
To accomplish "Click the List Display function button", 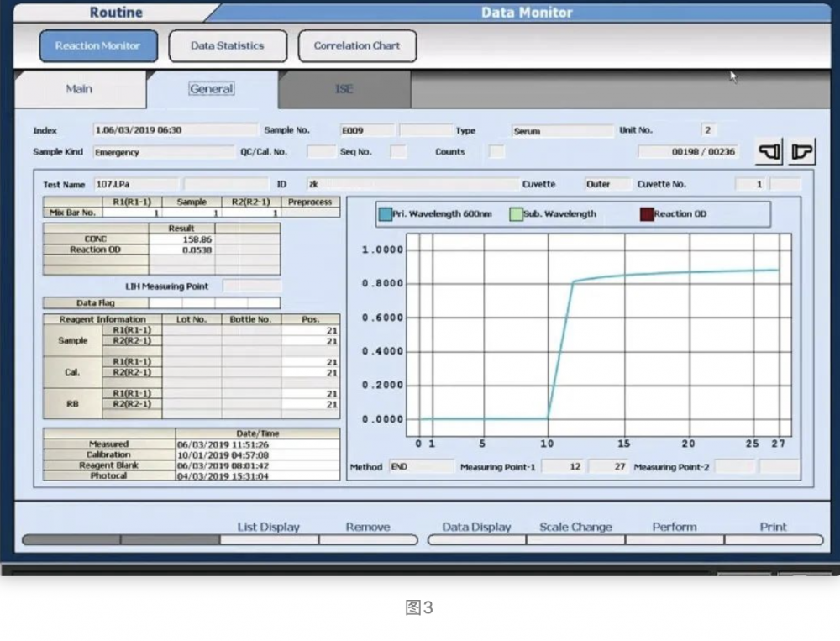I will click(269, 532).
